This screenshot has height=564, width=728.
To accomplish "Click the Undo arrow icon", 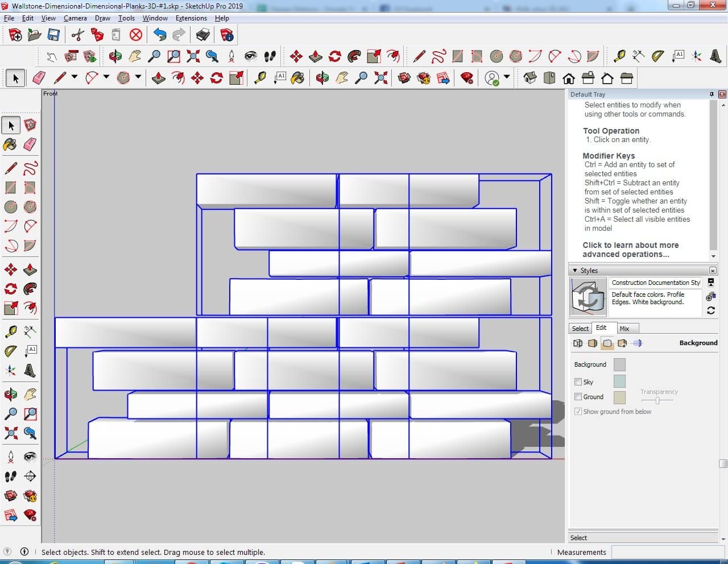I will pyautogui.click(x=160, y=35).
